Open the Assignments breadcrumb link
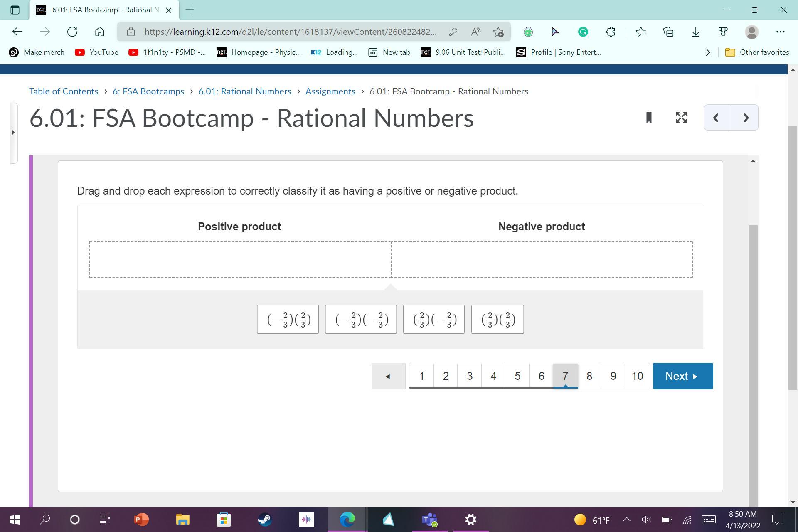Viewport: 798px width, 532px height. tap(330, 91)
